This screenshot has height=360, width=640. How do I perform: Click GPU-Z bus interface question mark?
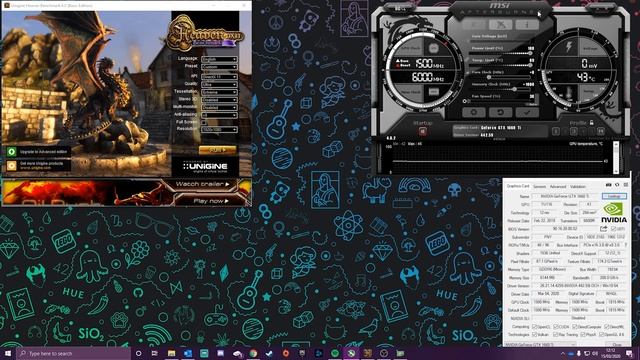[626, 245]
